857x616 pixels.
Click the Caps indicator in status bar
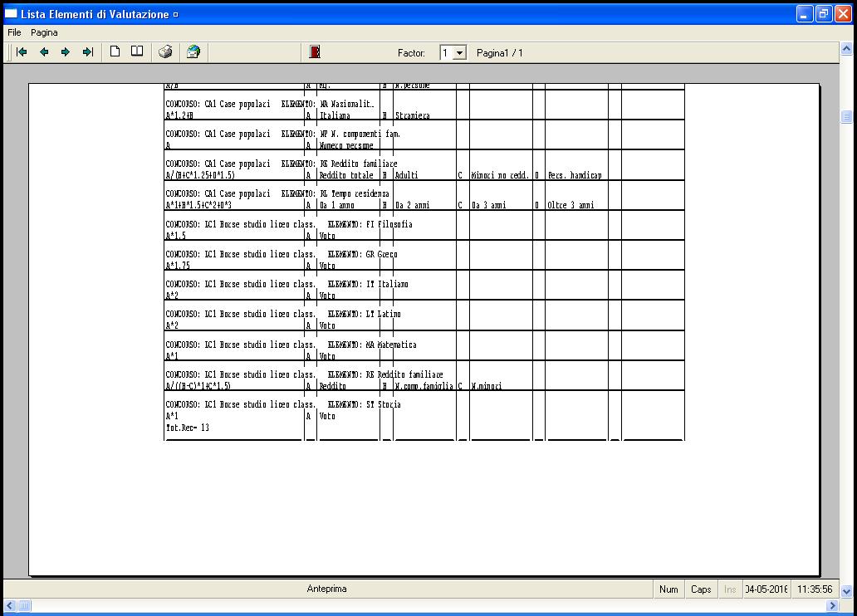(x=701, y=589)
